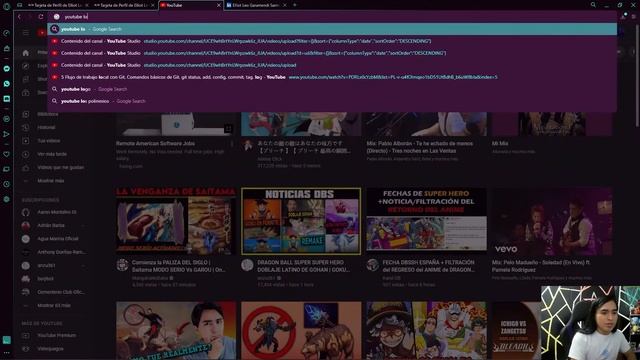Image resolution: width=640 pixels, height=360 pixels.
Task: Select the YouTube tab
Action: point(190,5)
